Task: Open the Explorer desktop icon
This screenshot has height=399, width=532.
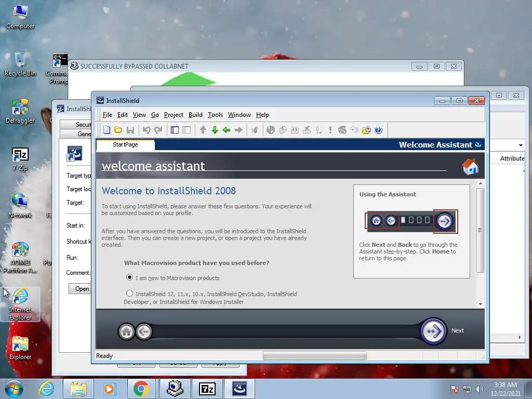Action: pos(20,348)
